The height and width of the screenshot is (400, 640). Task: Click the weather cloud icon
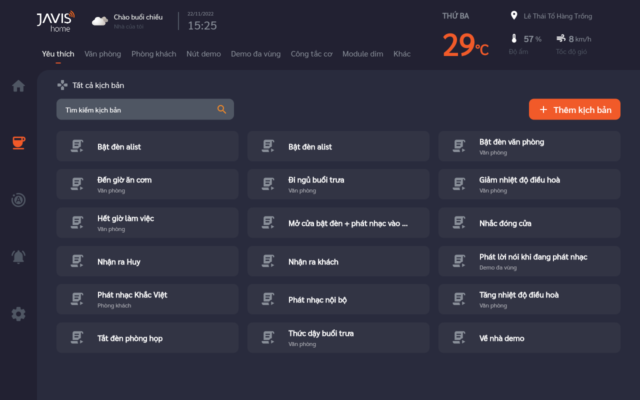[x=99, y=20]
